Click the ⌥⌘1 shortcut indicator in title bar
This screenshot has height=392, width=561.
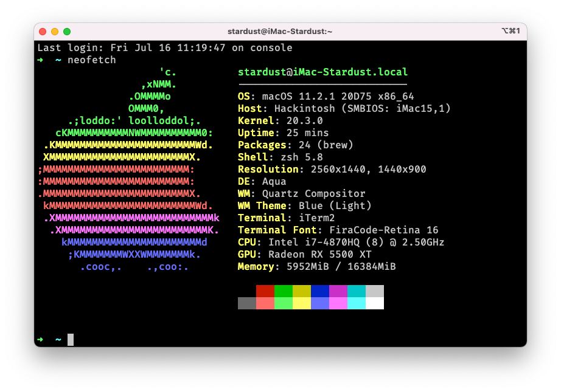pyautogui.click(x=510, y=31)
